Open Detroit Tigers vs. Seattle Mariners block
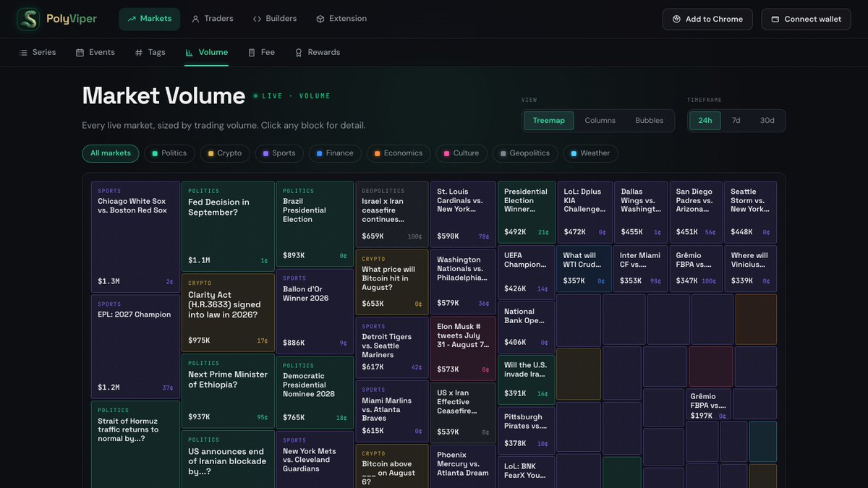This screenshot has width=868, height=488. [392, 348]
